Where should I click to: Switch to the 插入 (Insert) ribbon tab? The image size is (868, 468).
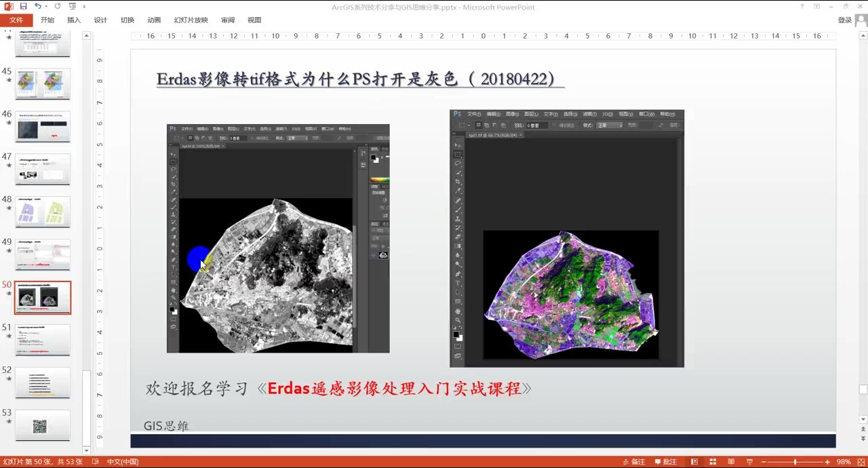74,20
